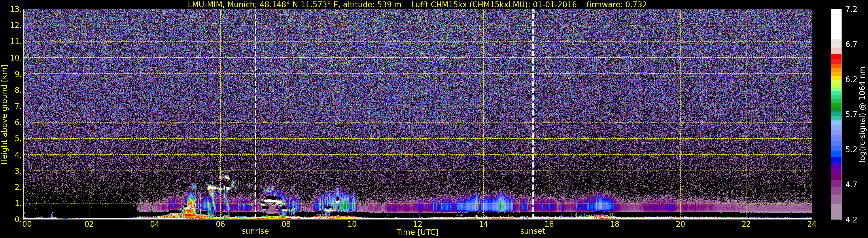Click the '1.' tick on the height axis
Viewport: 868px width, 238px height.
18,203
